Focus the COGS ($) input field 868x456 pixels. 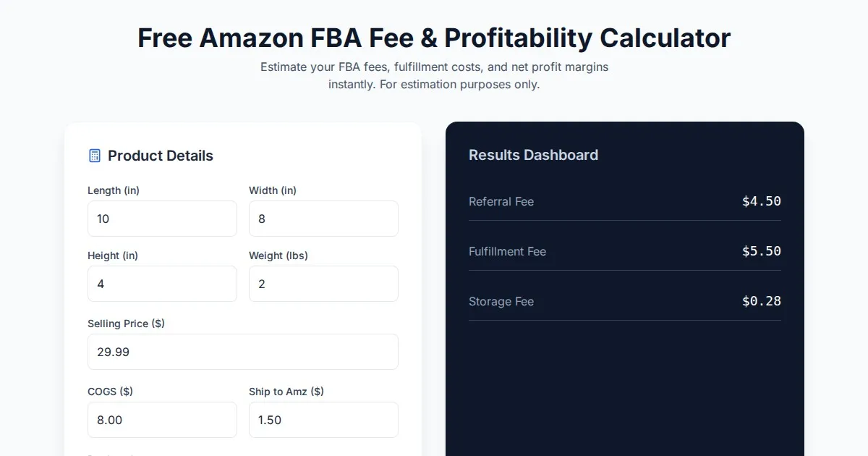(x=162, y=420)
